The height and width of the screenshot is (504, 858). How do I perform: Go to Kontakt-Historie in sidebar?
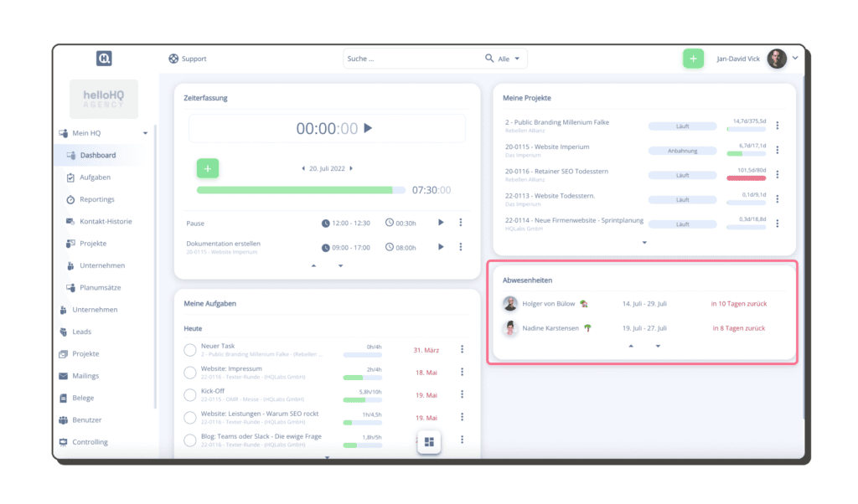click(106, 221)
